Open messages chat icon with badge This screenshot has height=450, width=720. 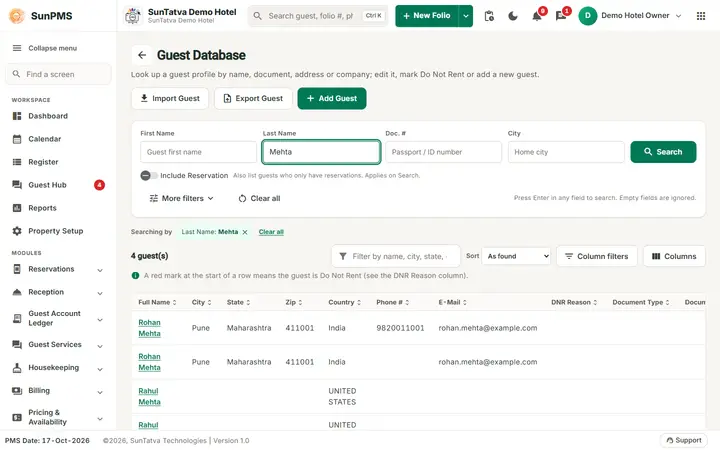[x=561, y=16]
